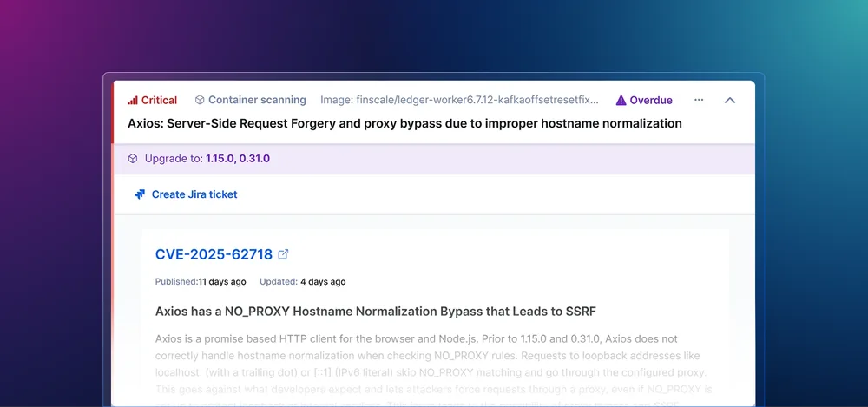868x407 pixels.
Task: Click the NO_PROXY Hostname Normalization Bypass heading
Action: (375, 312)
